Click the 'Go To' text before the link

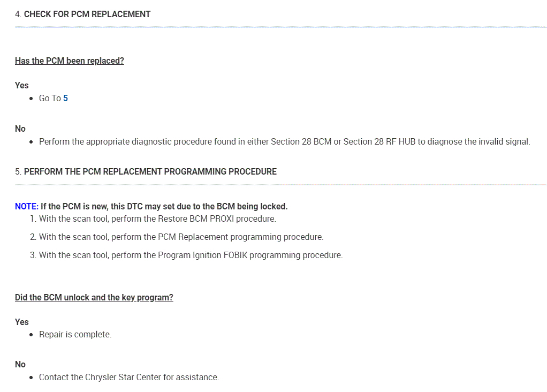[x=50, y=99]
